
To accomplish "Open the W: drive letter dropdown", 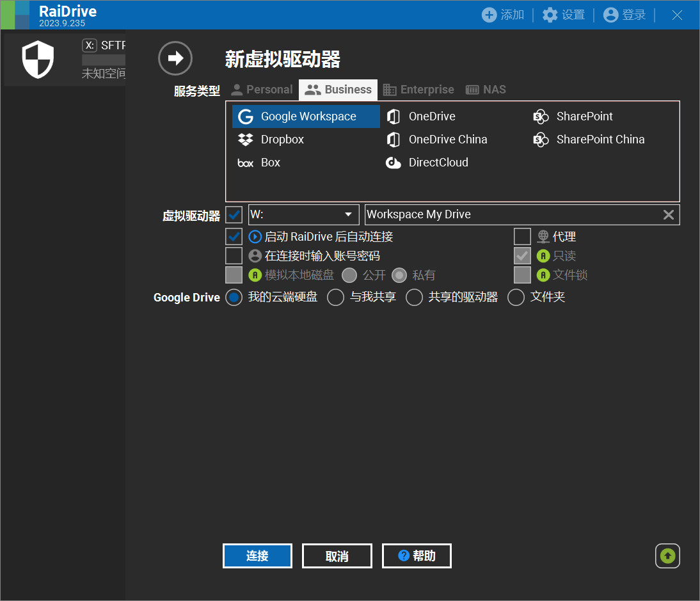I will pyautogui.click(x=304, y=215).
